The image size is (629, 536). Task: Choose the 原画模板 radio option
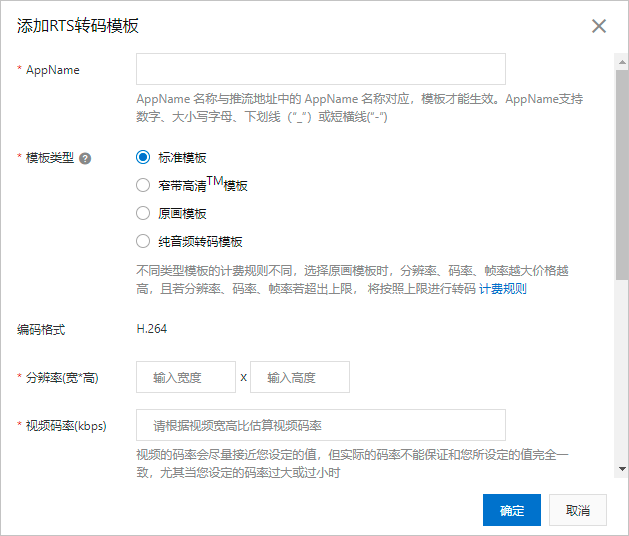coord(143,213)
